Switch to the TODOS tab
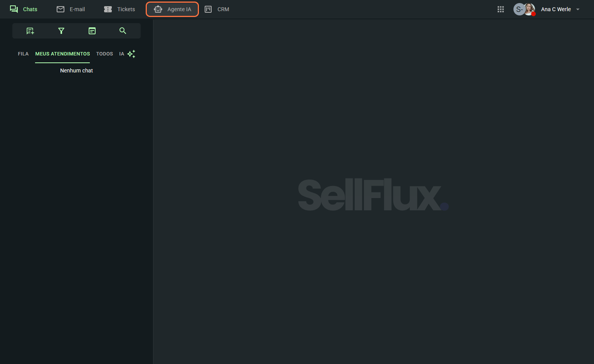Image resolution: width=594 pixels, height=364 pixels. pyautogui.click(x=104, y=54)
